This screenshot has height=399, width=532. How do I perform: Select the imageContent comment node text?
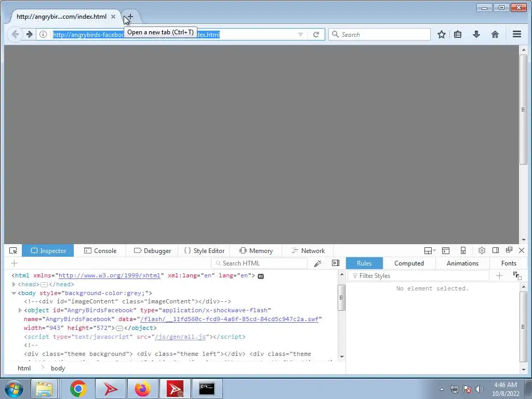128,302
